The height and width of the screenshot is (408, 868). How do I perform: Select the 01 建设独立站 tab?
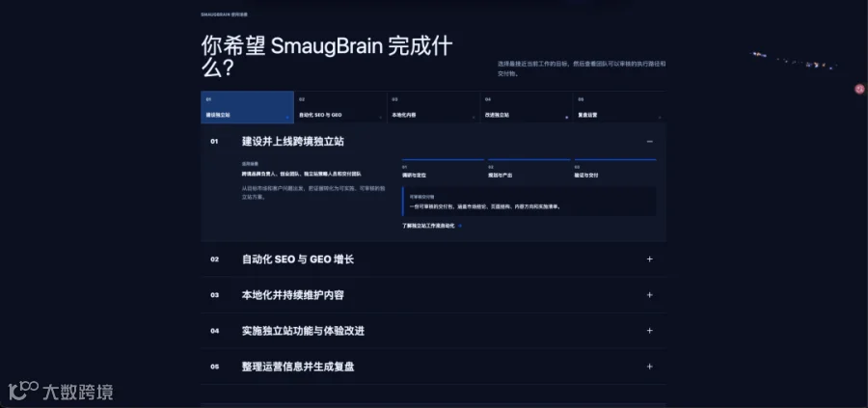click(x=247, y=107)
